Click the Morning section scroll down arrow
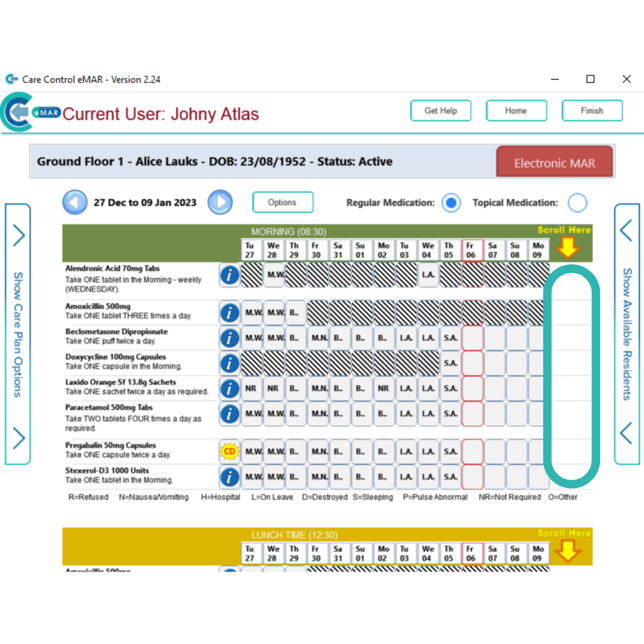 (x=568, y=247)
